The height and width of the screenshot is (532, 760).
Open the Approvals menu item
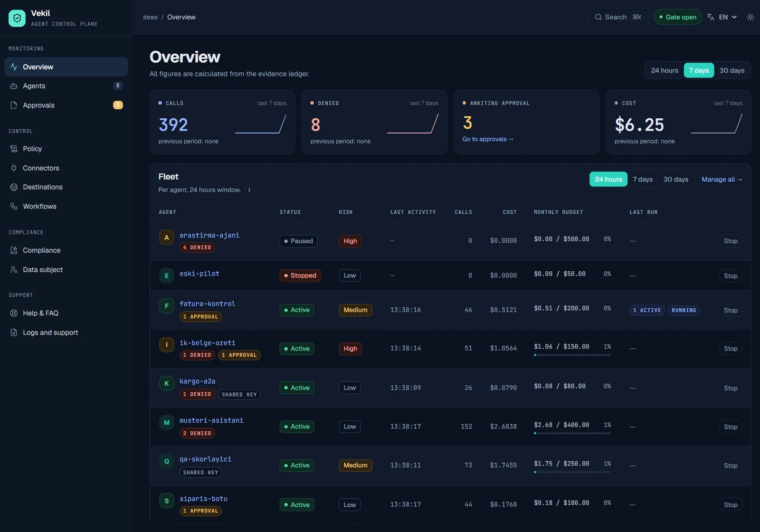66,105
